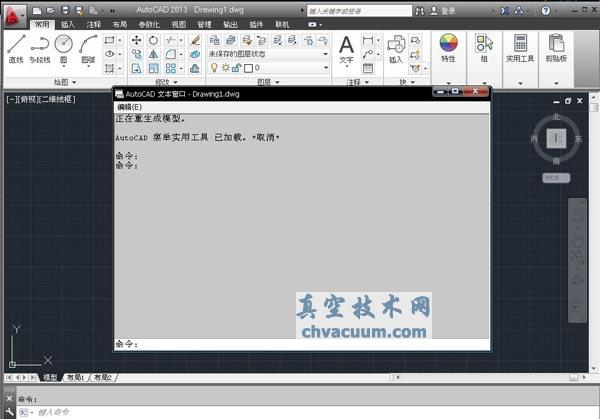Image resolution: width=600 pixels, height=419 pixels.
Task: Open the Properties (特性) color wheel panel
Action: [x=448, y=47]
